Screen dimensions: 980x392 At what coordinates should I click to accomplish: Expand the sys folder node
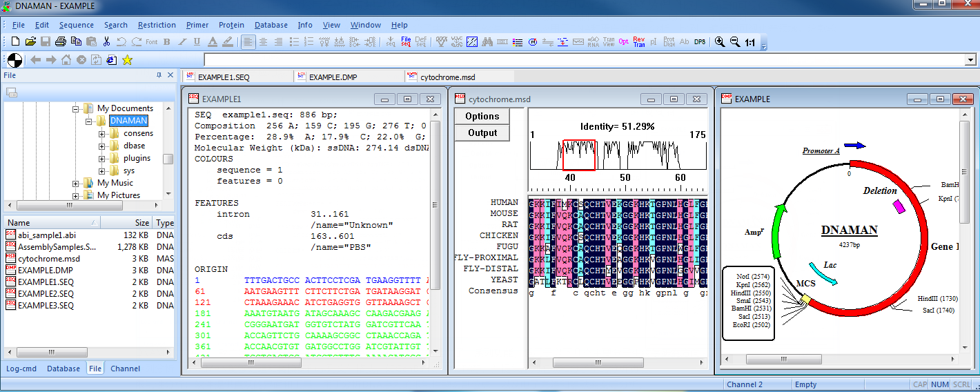(x=102, y=170)
